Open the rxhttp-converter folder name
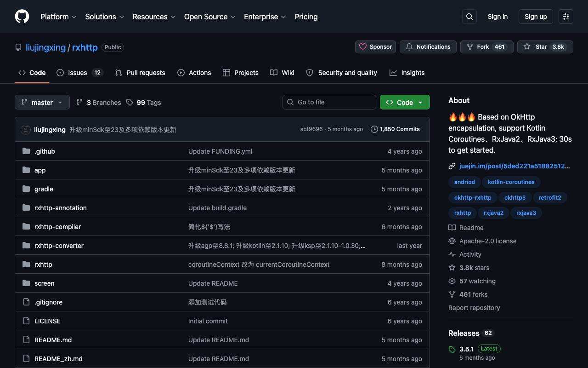The height and width of the screenshot is (368, 588). click(x=59, y=246)
